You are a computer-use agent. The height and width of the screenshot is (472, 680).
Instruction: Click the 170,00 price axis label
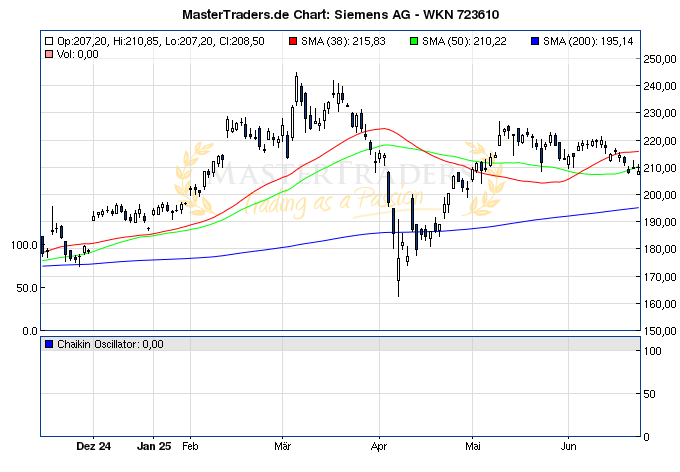click(660, 276)
